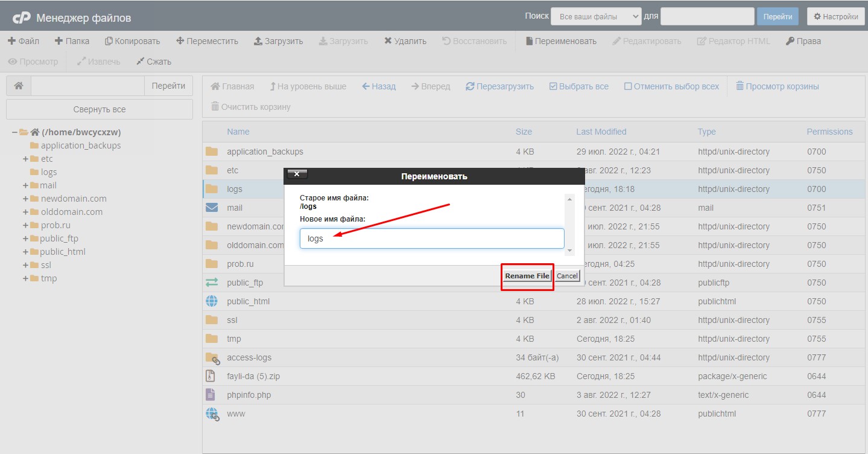Click the Удалить toolbar button

coord(405,41)
